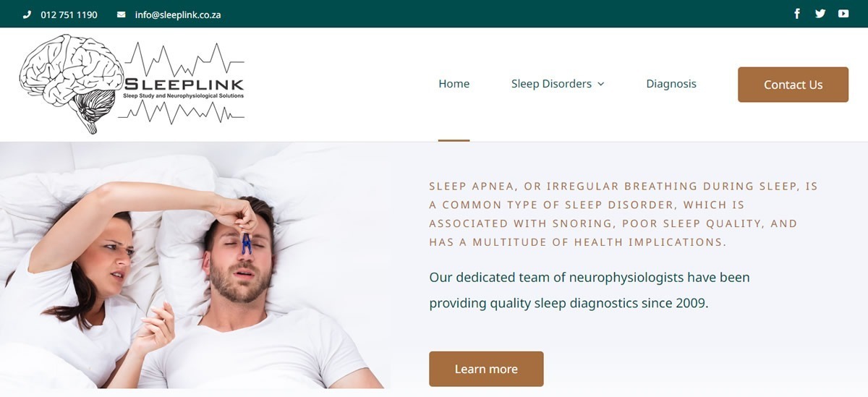Click the Contact Us button
Image resolution: width=868 pixels, height=397 pixels.
click(x=793, y=85)
